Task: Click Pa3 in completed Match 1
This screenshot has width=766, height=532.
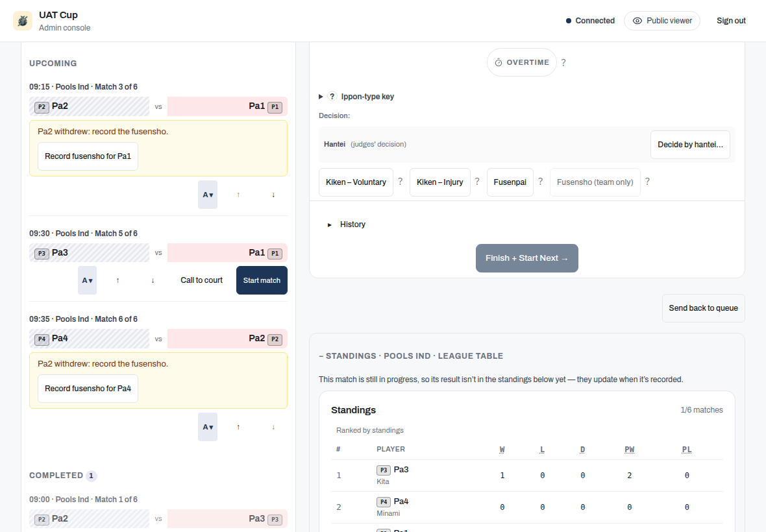Action: [x=227, y=519]
